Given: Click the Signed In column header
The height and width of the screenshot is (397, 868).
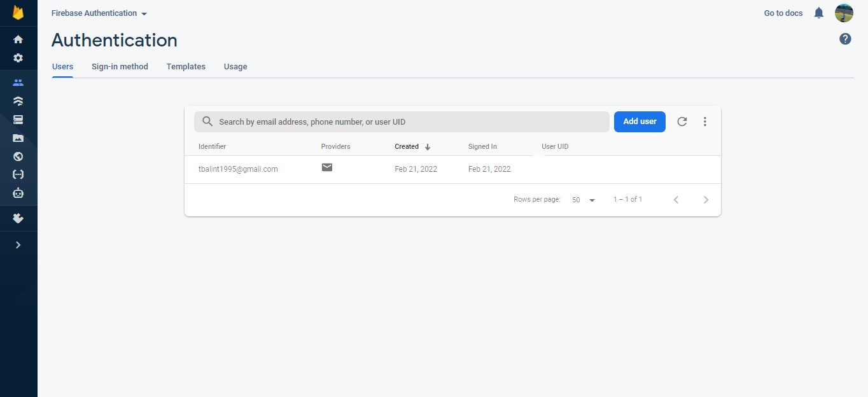Looking at the screenshot, I should (482, 146).
